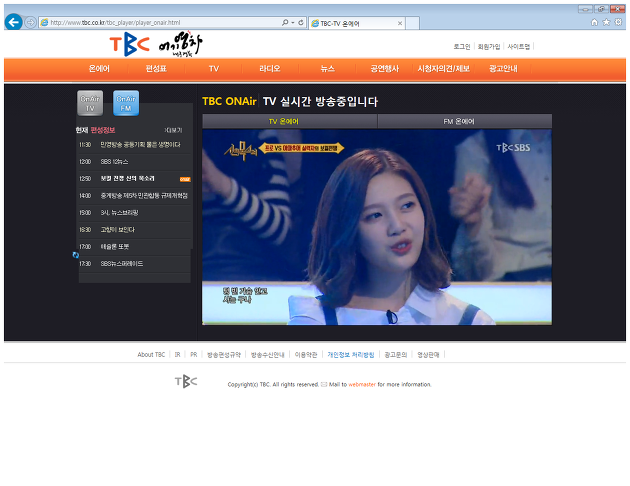The width and height of the screenshot is (630, 486).
Task: Open favorites star icon
Action: click(x=606, y=22)
